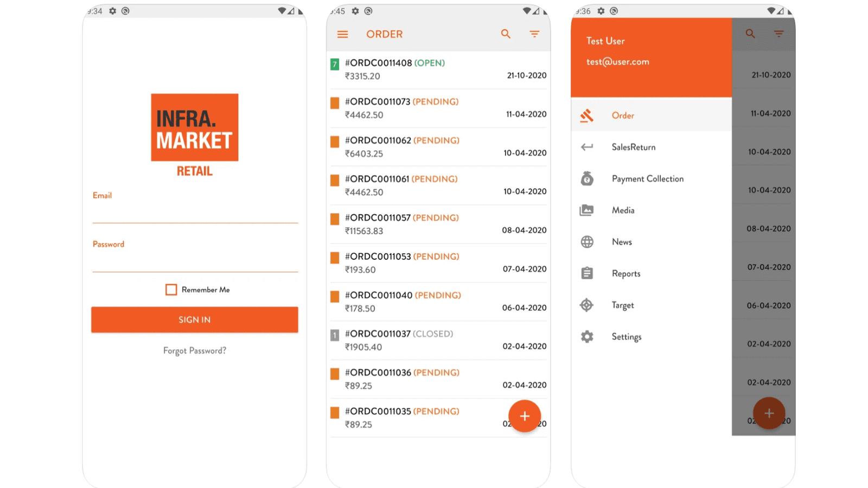This screenshot has height=488, width=868.
Task: Tap the search icon in ORDER toolbar
Action: pyautogui.click(x=506, y=34)
